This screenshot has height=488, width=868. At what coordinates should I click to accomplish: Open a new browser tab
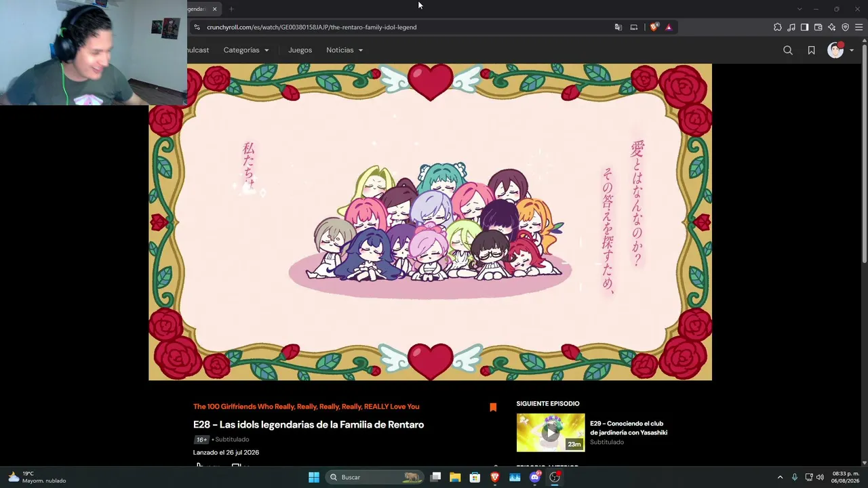click(x=231, y=9)
